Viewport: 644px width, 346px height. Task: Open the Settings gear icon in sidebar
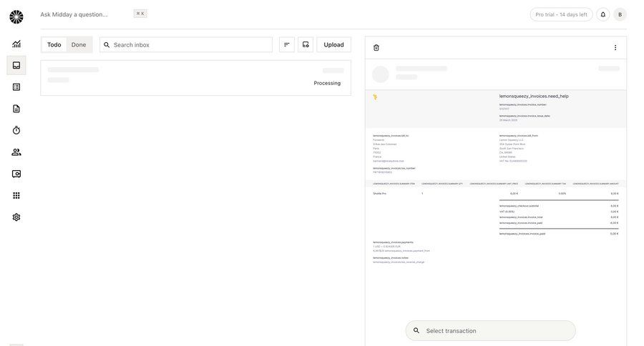[16, 217]
